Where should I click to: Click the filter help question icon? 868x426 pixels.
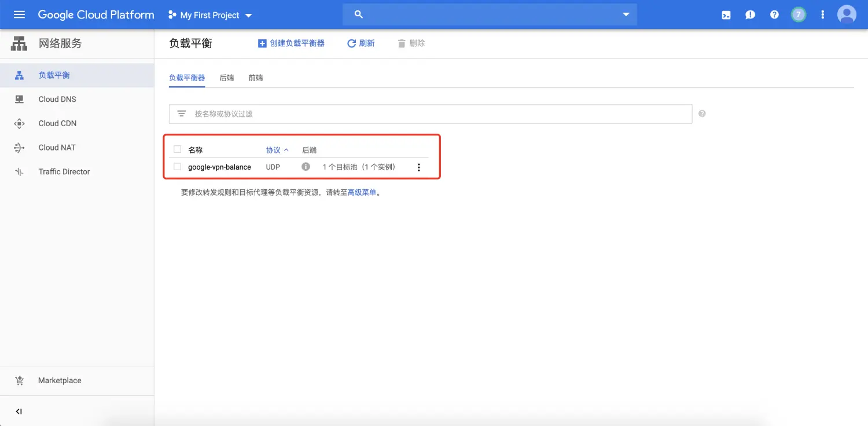pyautogui.click(x=702, y=113)
